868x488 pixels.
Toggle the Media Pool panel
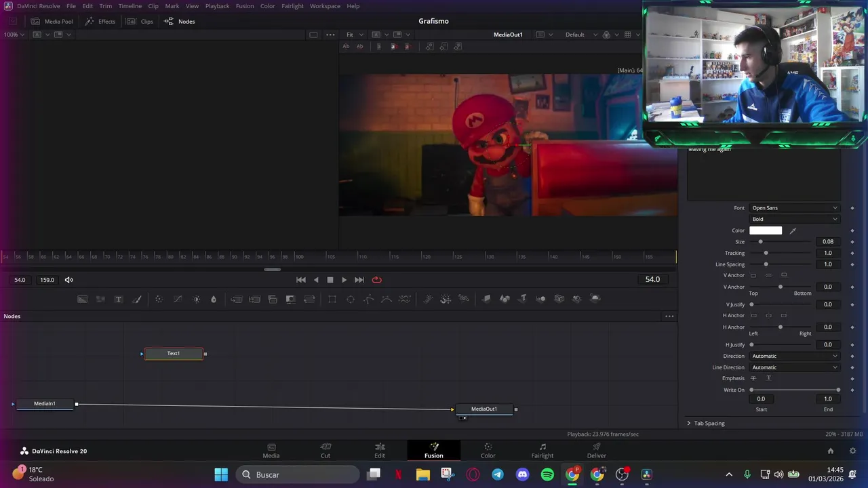(52, 22)
